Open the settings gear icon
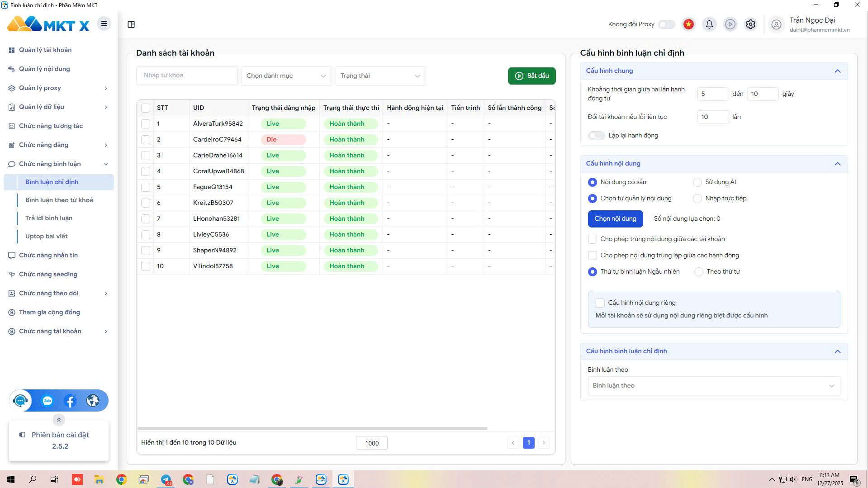 [750, 24]
